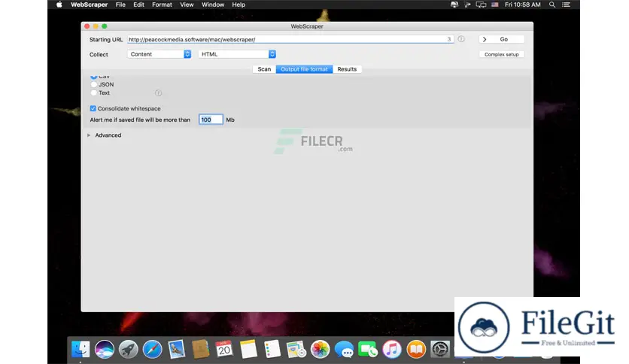The width and height of the screenshot is (629, 364).
Task: Open the View menu
Action: pos(187,5)
